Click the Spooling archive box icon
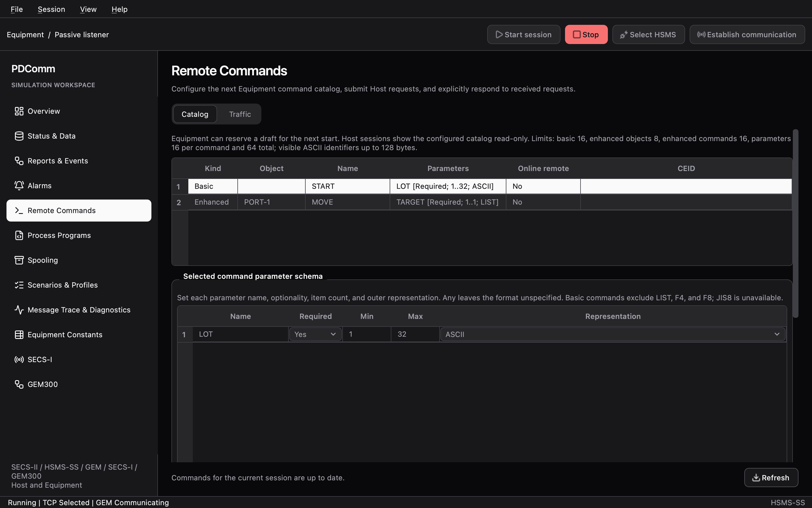 pos(19,260)
